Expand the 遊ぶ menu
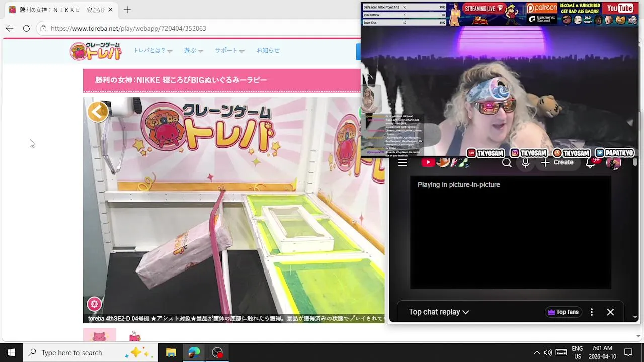Screen dimensions: 644x362 coord(193,51)
